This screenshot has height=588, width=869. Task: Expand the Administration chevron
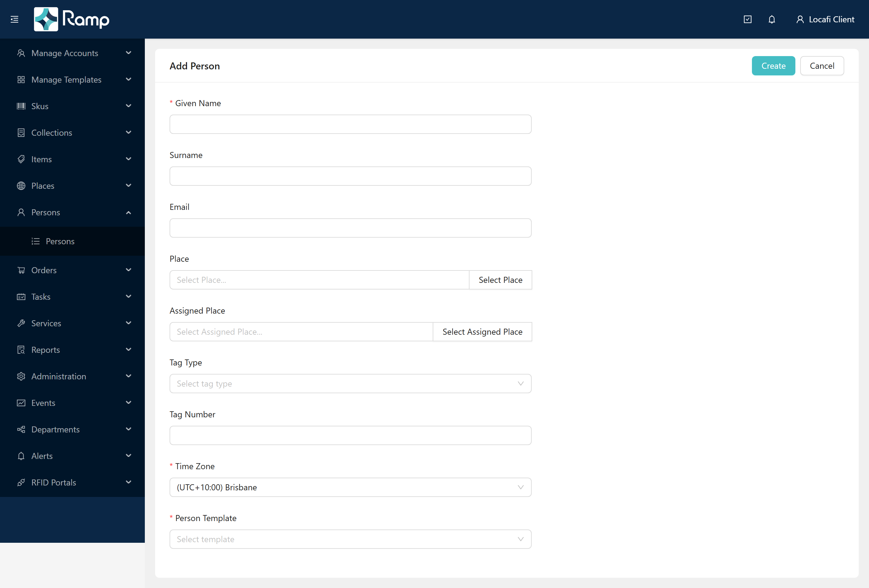[128, 376]
